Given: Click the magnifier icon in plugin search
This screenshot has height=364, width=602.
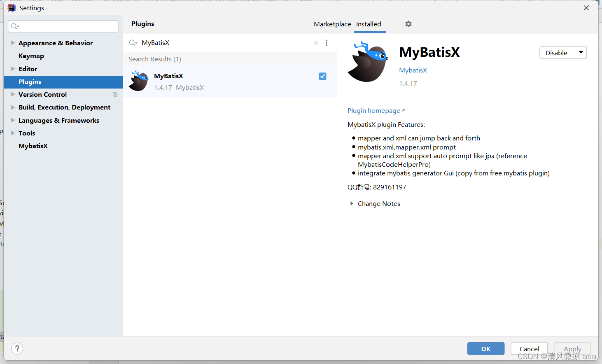Looking at the screenshot, I should point(133,42).
